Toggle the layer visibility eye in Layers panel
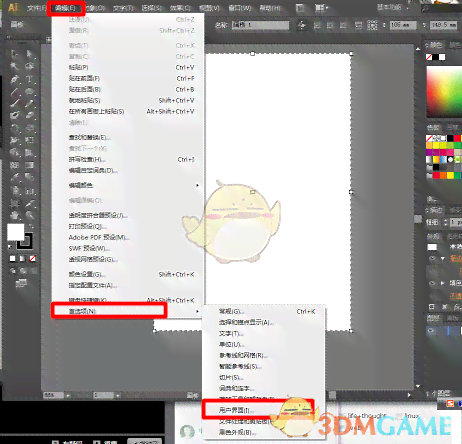Screen dimensions: 462x444 click(432, 331)
